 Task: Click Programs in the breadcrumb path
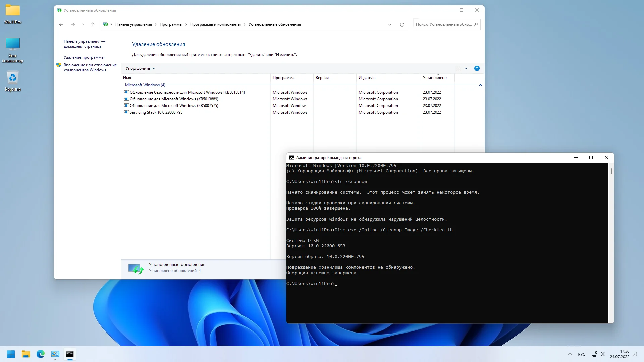(x=171, y=24)
